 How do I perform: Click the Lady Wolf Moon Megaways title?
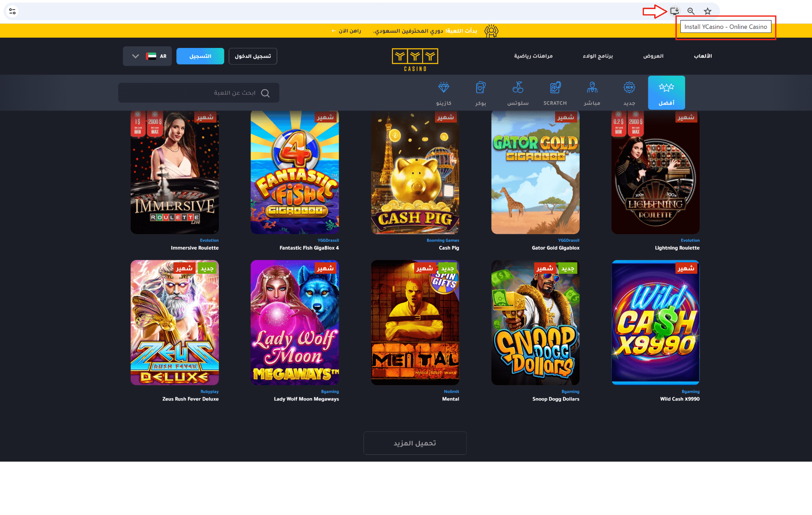306,399
